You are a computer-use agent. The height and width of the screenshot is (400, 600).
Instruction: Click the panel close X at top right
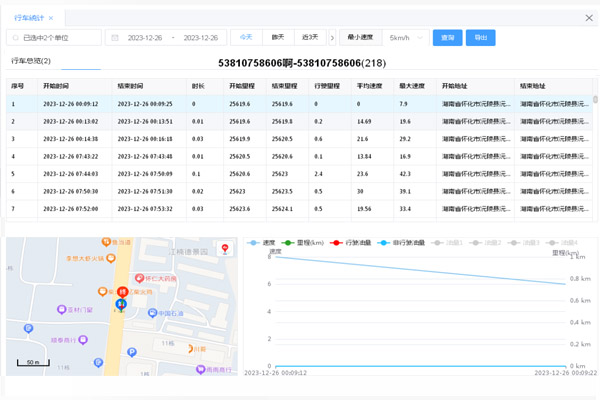coord(588,17)
